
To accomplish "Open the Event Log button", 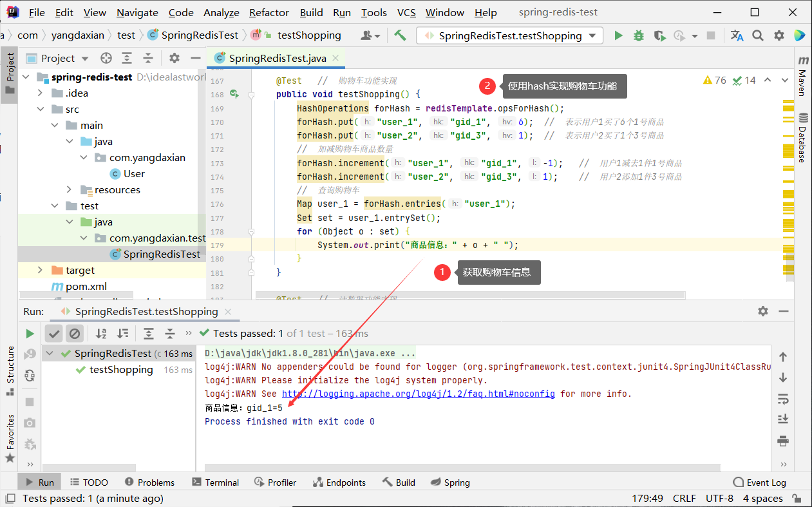I will click(760, 482).
